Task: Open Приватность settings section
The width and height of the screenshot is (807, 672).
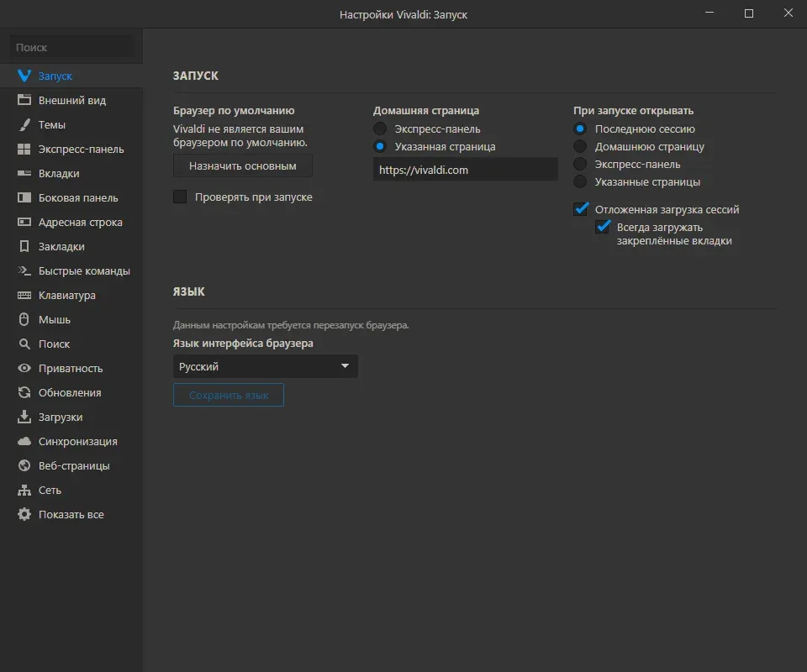Action: point(71,368)
